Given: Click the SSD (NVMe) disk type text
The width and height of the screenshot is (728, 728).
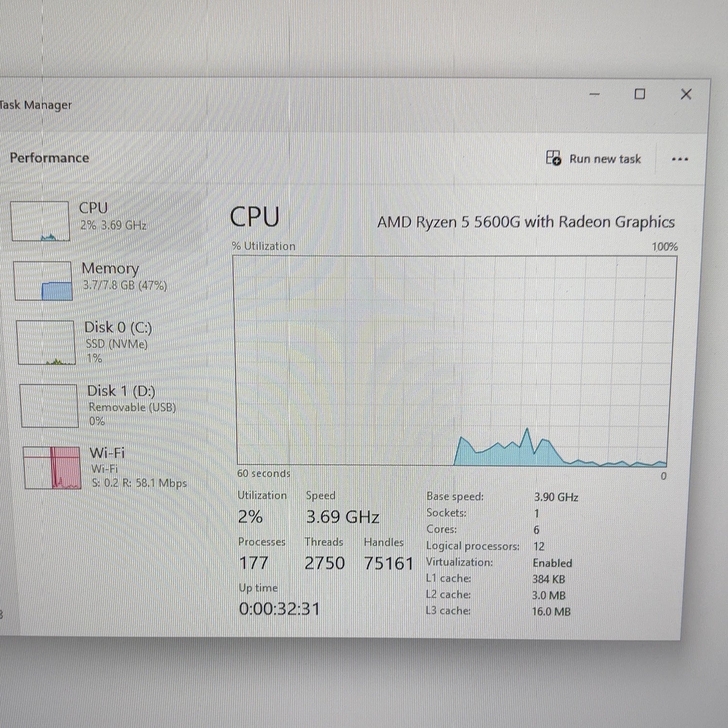Looking at the screenshot, I should click(x=116, y=344).
